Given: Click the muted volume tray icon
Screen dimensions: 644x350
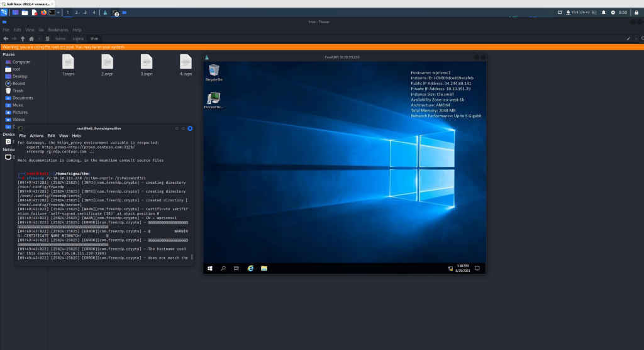Looking at the screenshot, I should click(594, 13).
